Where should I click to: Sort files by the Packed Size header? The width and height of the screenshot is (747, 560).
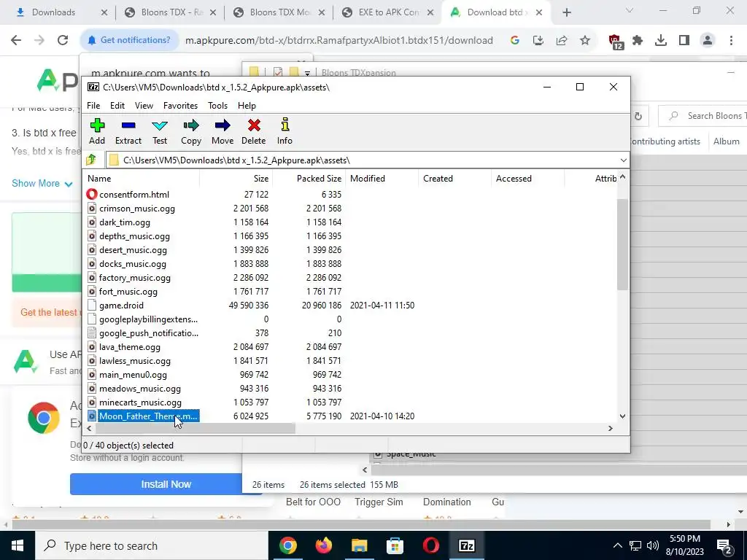click(309, 179)
